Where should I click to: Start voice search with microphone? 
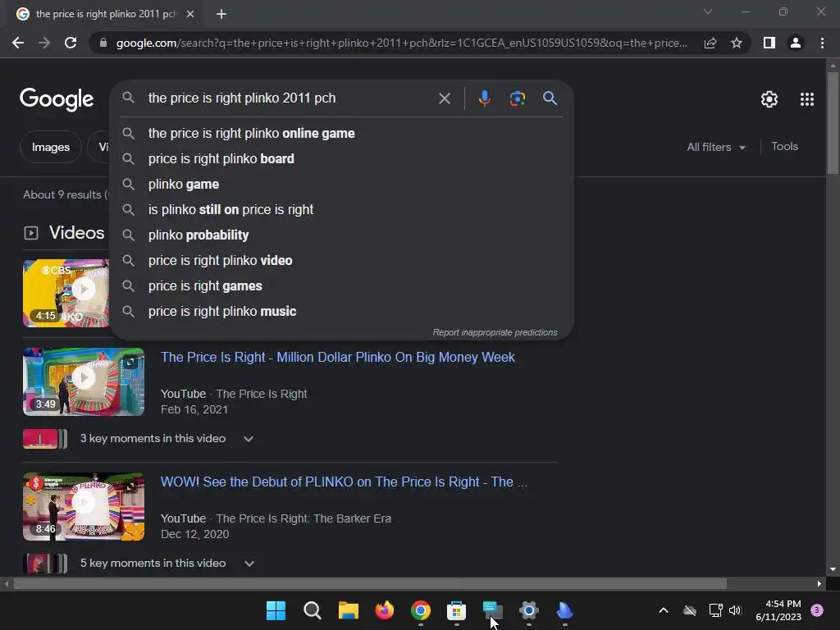pyautogui.click(x=484, y=98)
